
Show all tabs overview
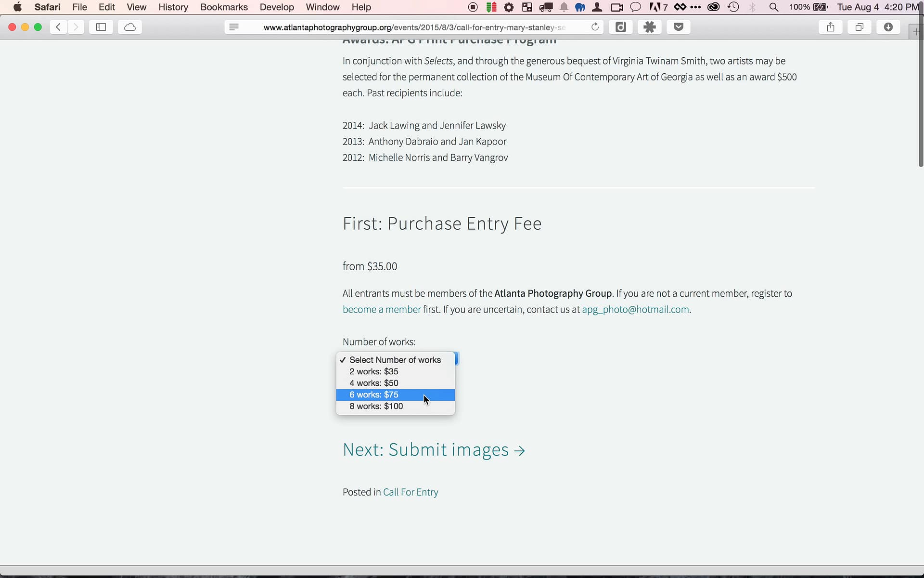click(x=859, y=27)
